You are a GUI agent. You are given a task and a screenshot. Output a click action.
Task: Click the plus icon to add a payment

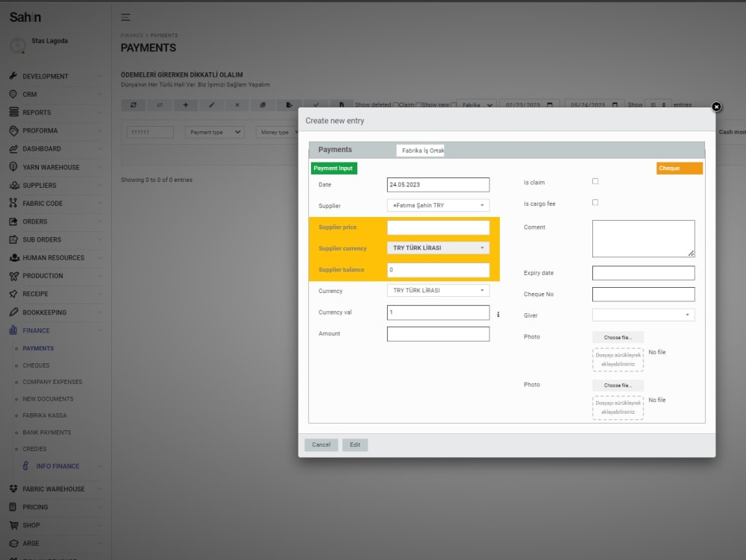point(185,105)
